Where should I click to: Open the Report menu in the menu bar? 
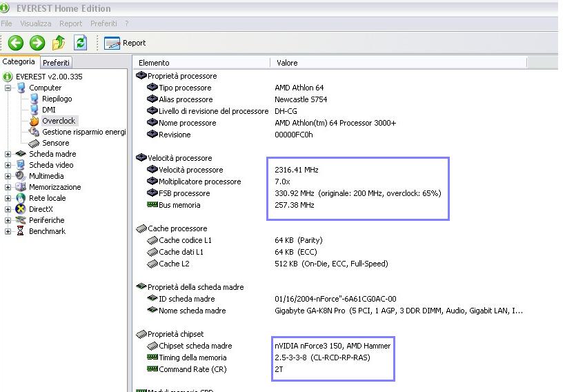(x=70, y=23)
